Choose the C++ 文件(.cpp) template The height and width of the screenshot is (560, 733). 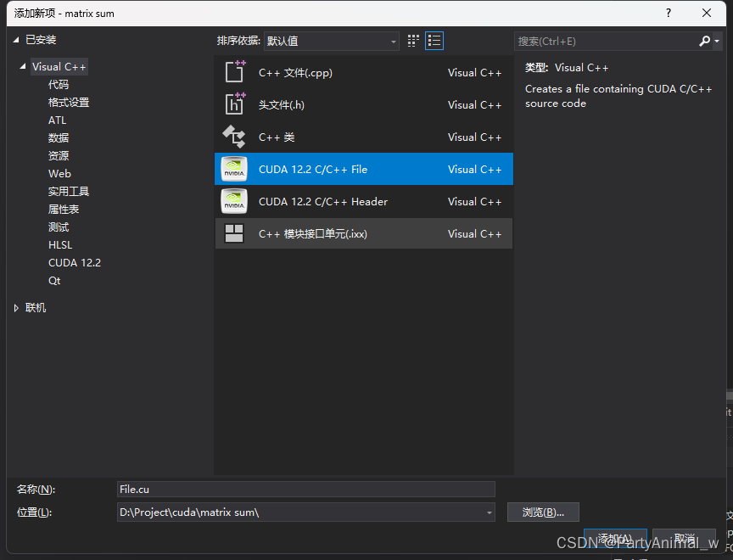tap(364, 72)
